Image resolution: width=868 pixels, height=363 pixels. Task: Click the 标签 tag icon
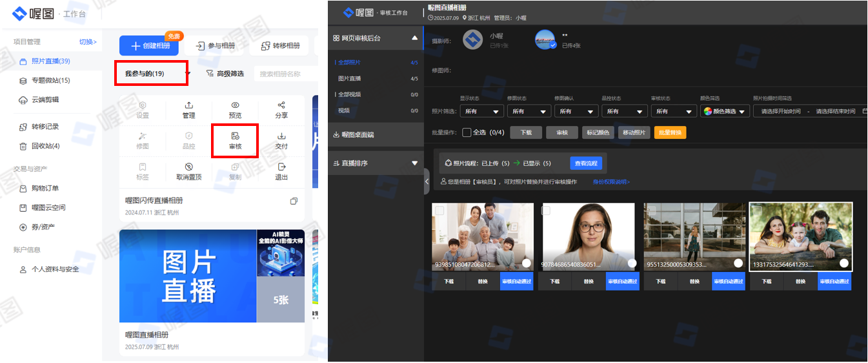tap(143, 167)
